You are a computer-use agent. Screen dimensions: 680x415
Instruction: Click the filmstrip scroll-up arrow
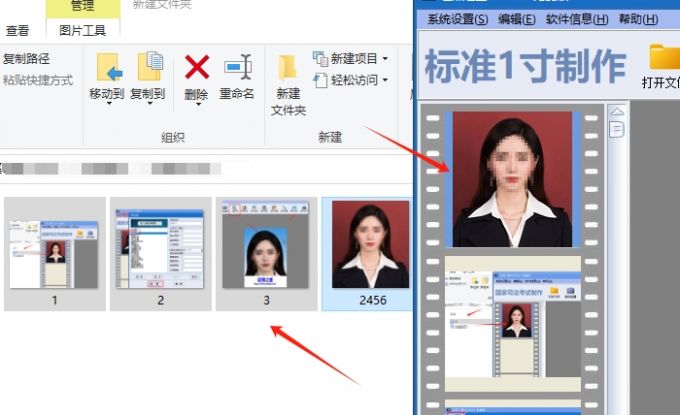click(617, 112)
